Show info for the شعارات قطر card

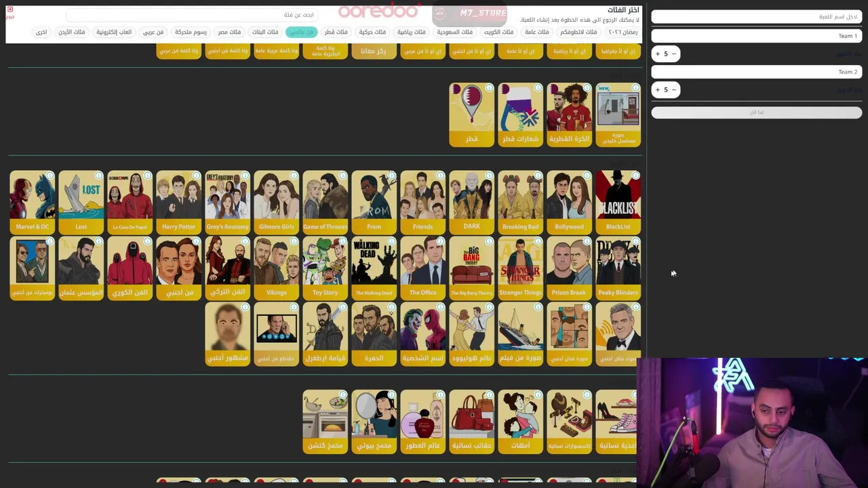click(x=538, y=87)
